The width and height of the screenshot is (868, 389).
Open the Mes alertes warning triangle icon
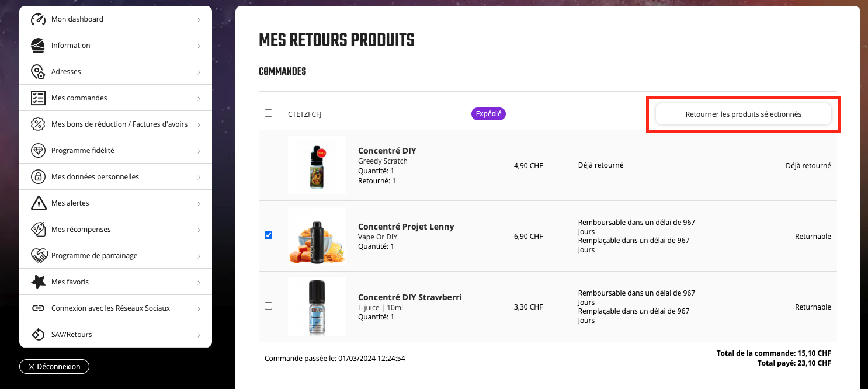click(38, 203)
